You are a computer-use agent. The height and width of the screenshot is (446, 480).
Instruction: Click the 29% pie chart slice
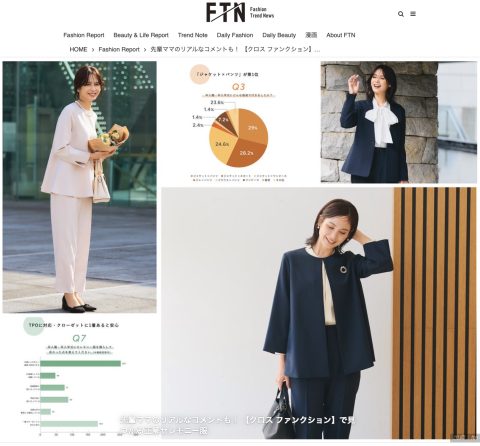click(x=255, y=127)
